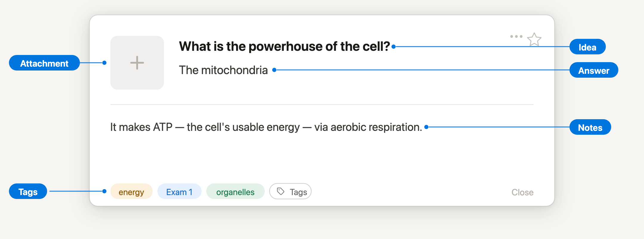Click the divider line below the answer
Image resolution: width=644 pixels, height=239 pixels.
pyautogui.click(x=322, y=105)
